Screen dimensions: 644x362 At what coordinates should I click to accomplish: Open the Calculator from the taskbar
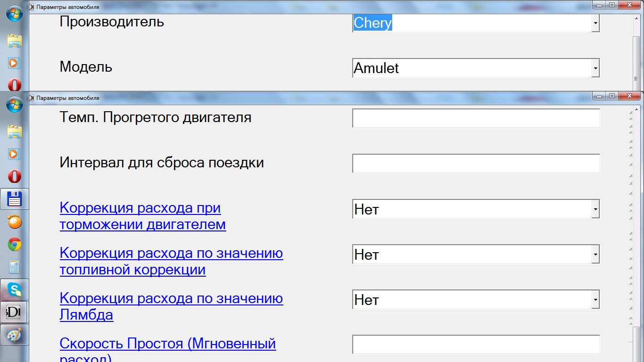click(x=14, y=267)
